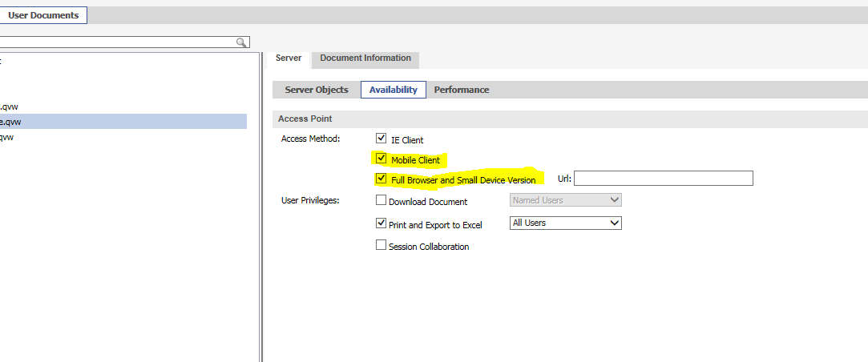Enable the Download Document privilege

pos(382,200)
